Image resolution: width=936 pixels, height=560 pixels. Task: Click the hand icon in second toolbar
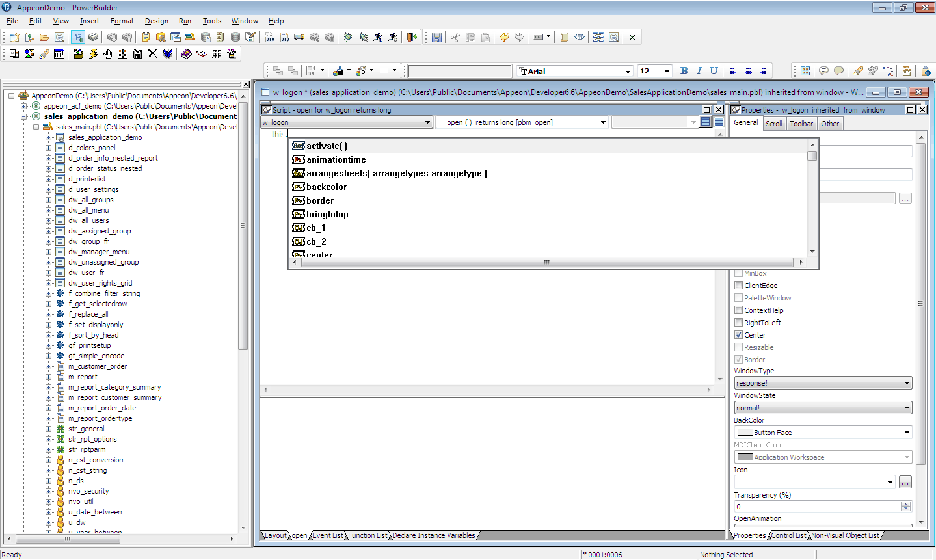(x=108, y=53)
